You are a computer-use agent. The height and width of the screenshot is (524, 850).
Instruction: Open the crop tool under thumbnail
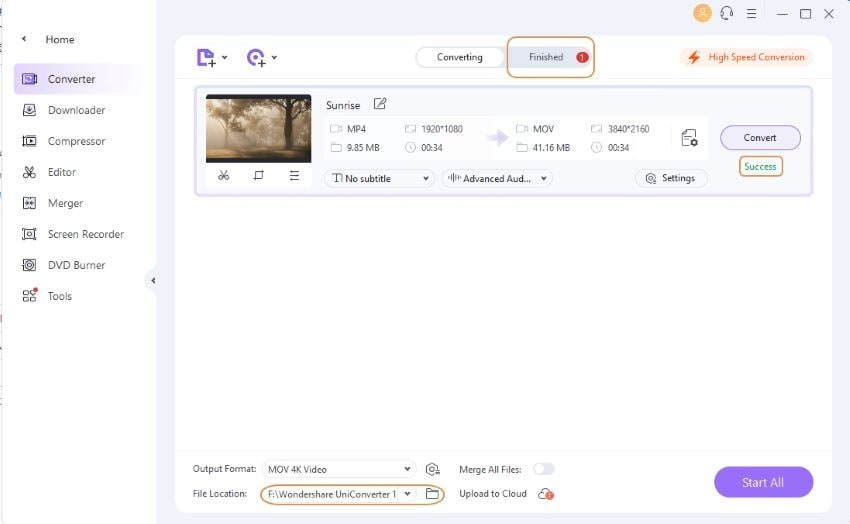click(259, 176)
